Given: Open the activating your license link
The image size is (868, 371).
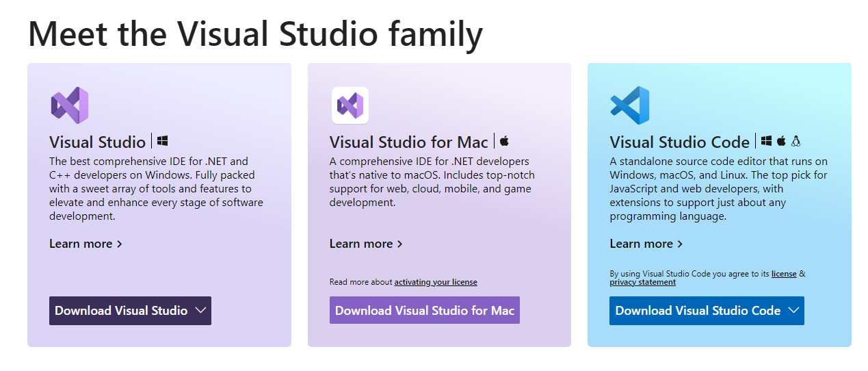Looking at the screenshot, I should click(x=436, y=282).
